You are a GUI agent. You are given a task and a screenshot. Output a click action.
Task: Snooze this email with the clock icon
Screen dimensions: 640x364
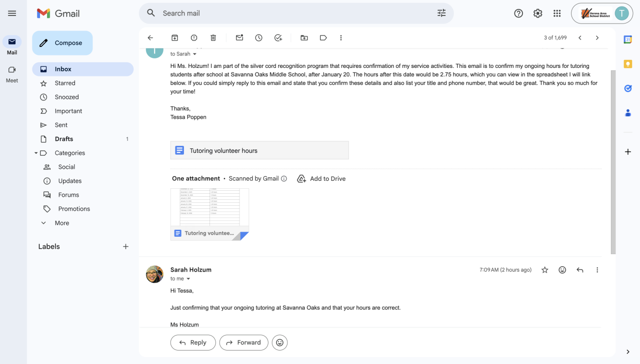(x=258, y=38)
